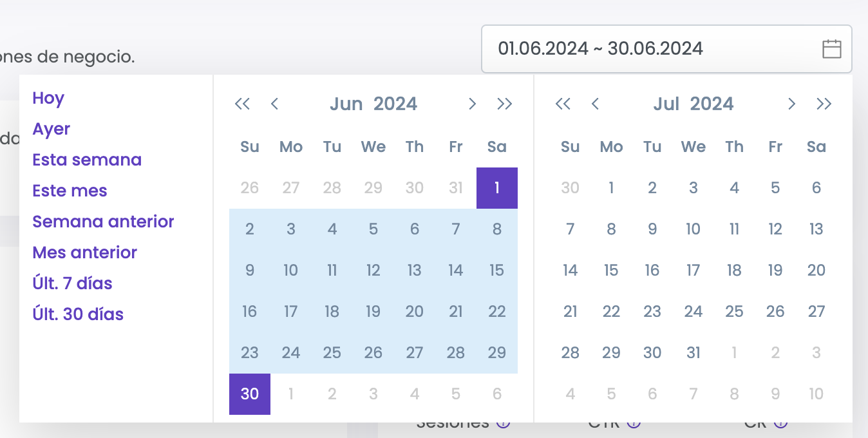Image resolution: width=868 pixels, height=438 pixels.
Task: Click the calendar icon in date field
Action: tap(832, 49)
